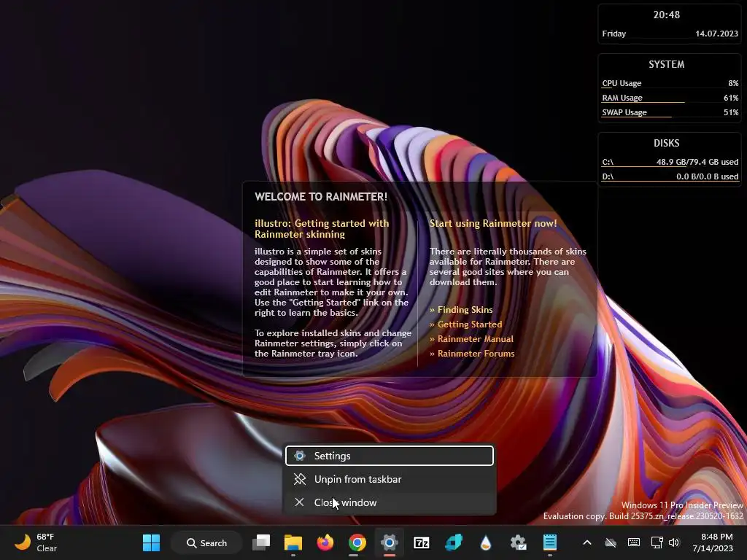Screen dimensions: 747x560
Task: Open the Rainmeter Forums link
Action: pyautogui.click(x=476, y=354)
